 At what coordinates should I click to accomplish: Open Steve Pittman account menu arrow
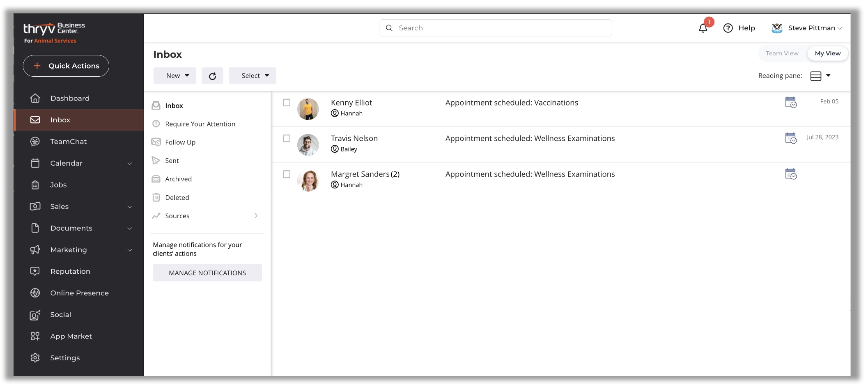[840, 28]
